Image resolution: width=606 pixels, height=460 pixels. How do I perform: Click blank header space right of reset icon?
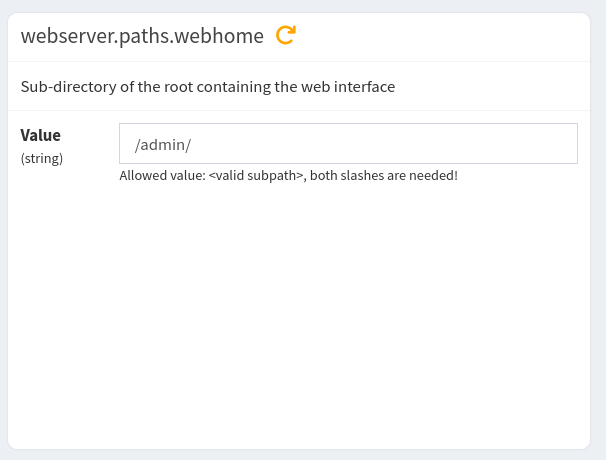click(x=440, y=36)
